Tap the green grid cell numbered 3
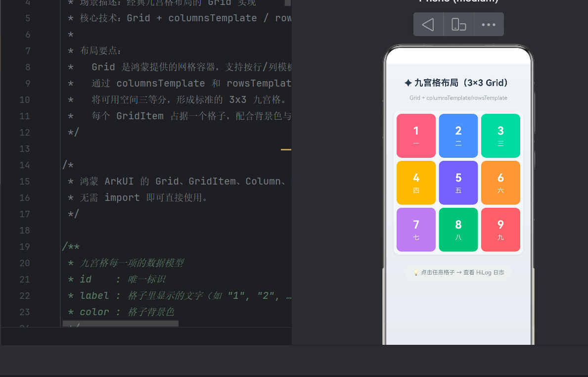 coord(500,136)
